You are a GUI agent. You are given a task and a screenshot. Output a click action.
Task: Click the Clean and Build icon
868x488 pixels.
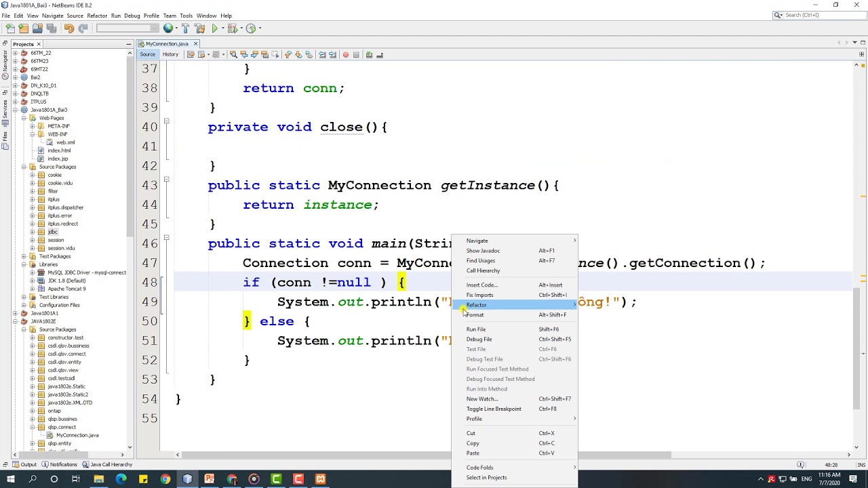coord(199,28)
